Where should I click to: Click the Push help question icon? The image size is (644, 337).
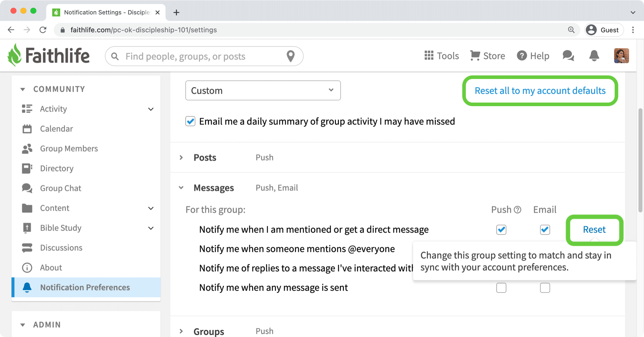coord(517,210)
